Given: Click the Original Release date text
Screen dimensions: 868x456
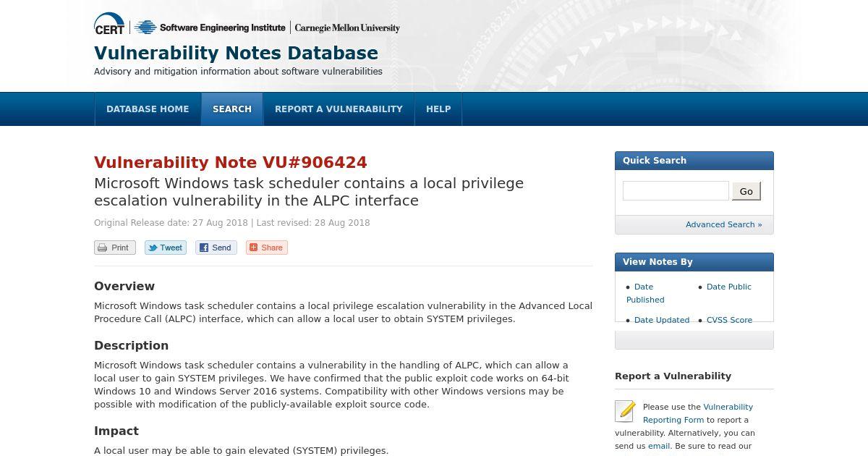Looking at the screenshot, I should (x=171, y=223).
